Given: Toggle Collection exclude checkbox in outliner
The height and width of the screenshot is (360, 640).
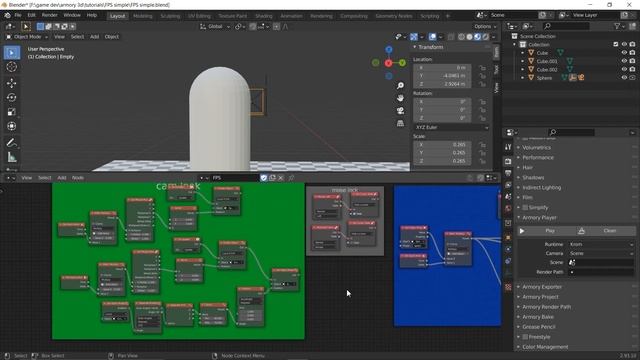Looking at the screenshot, I should 616,44.
